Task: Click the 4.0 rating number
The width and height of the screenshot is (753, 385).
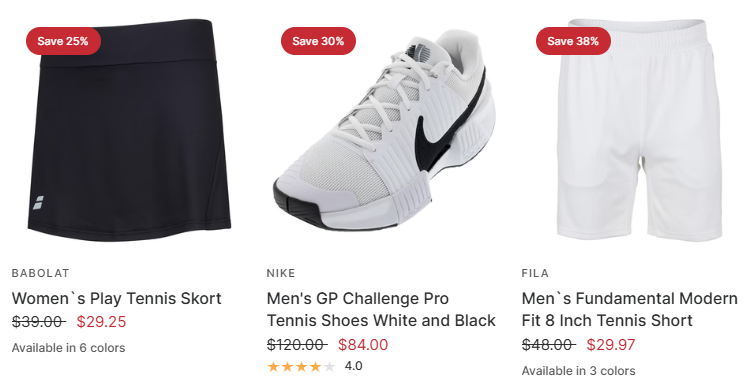Action: pos(353,366)
